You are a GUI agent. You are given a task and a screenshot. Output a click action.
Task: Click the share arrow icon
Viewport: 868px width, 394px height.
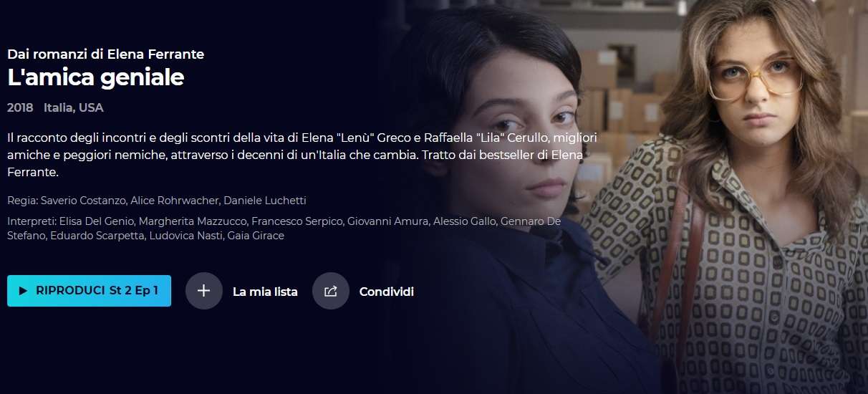[x=331, y=291]
